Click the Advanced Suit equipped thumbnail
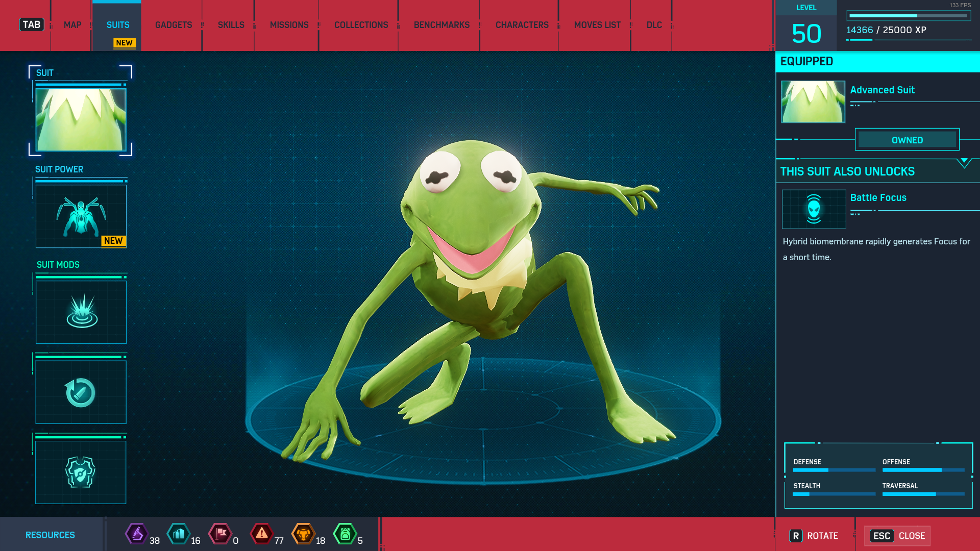 point(813,102)
